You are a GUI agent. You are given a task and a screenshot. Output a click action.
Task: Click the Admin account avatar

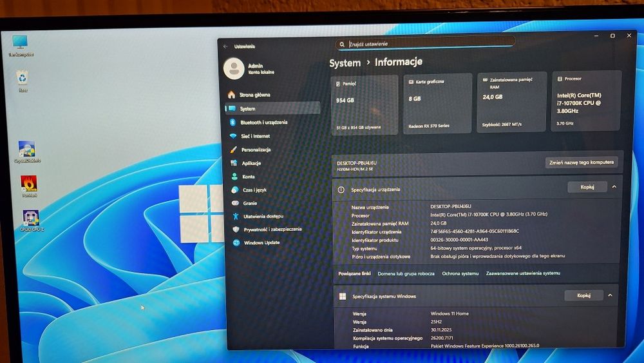234,68
